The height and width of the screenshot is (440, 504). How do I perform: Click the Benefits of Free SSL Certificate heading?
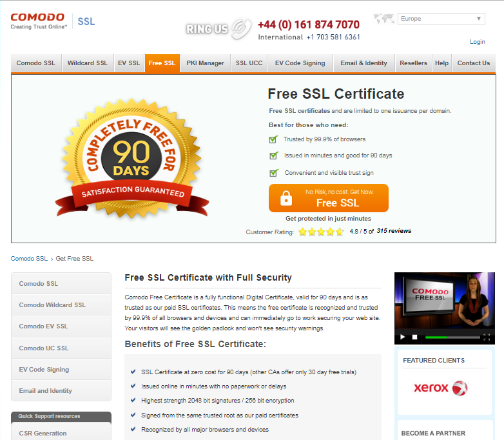[195, 344]
